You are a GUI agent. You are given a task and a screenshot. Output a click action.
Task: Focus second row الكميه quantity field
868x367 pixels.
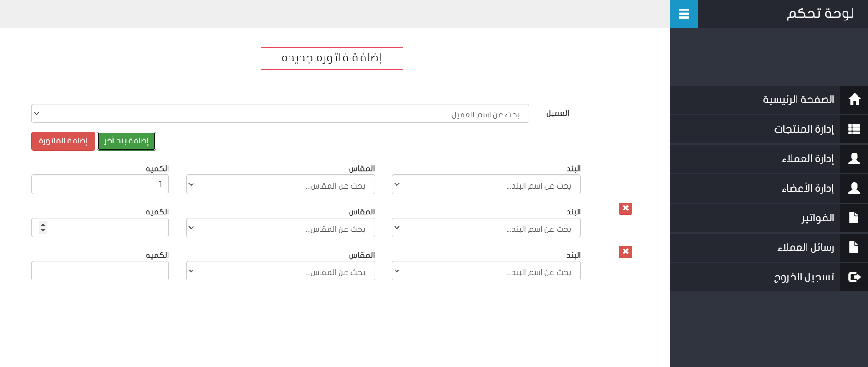click(100, 228)
